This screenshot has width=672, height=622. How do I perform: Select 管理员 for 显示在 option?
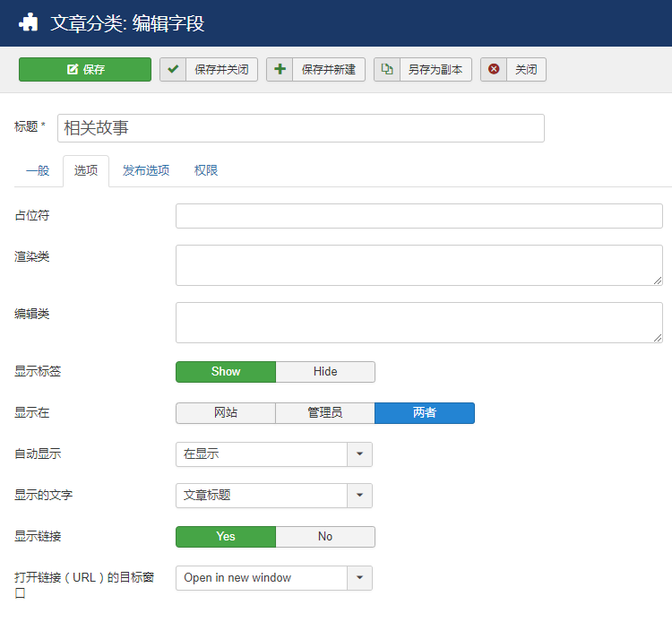pos(325,413)
